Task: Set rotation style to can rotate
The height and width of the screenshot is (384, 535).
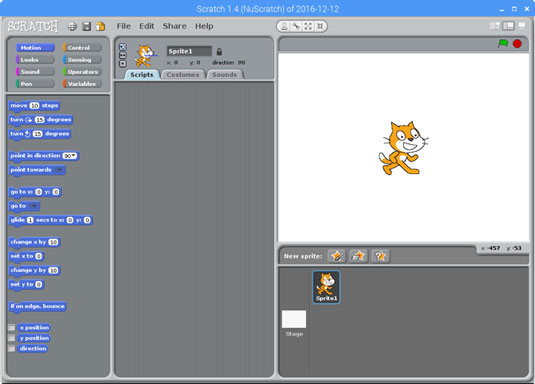Action: (x=123, y=47)
